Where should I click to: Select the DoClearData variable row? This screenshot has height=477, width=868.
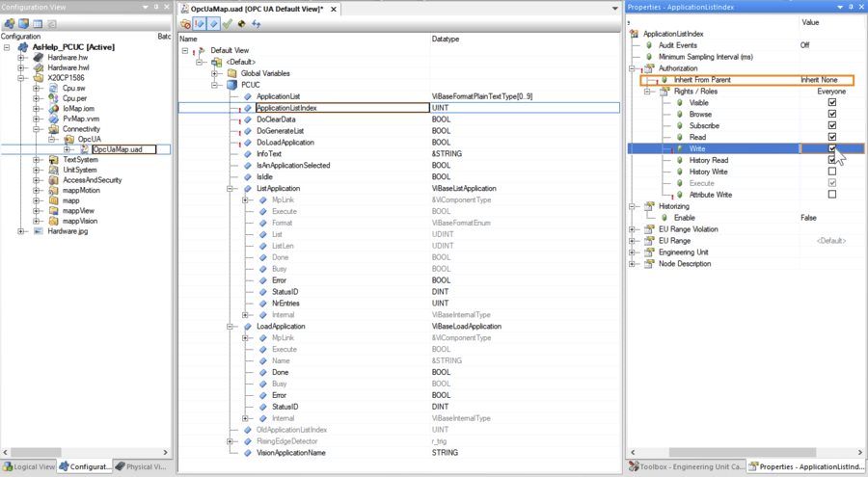click(398, 119)
